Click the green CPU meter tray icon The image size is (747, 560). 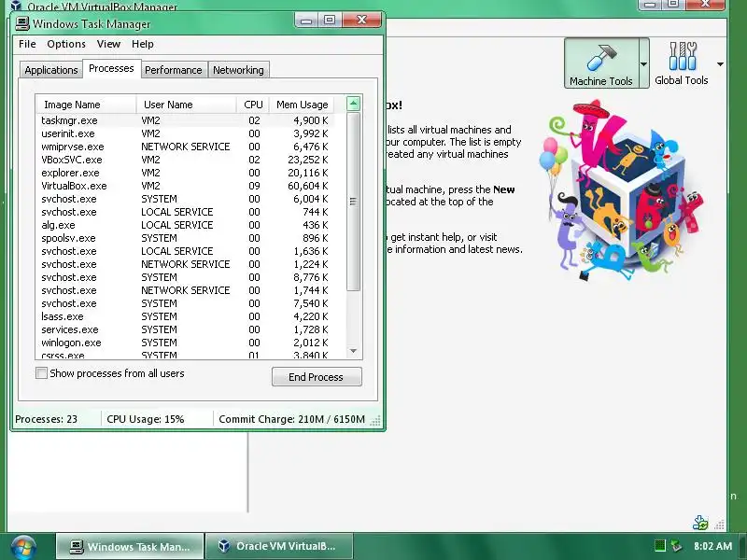659,546
